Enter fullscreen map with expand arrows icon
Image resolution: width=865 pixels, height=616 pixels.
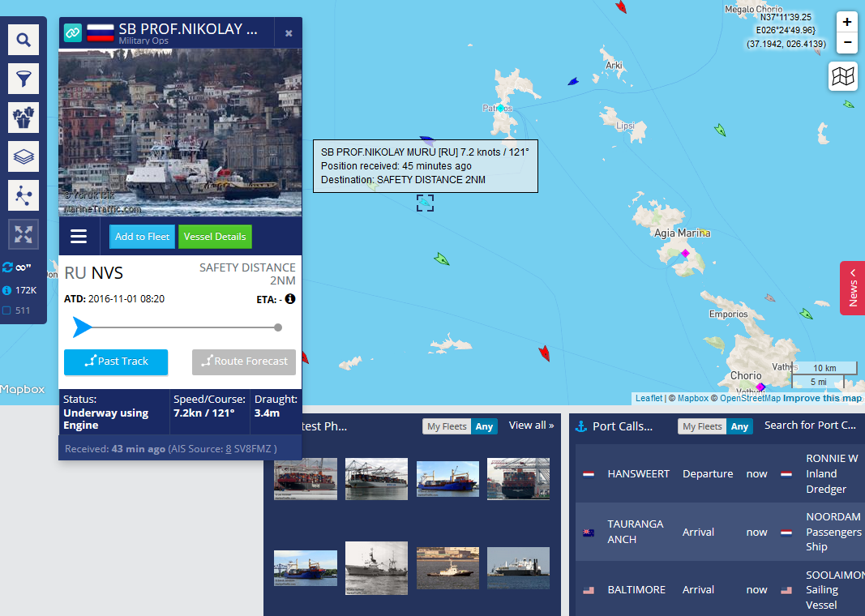coord(23,234)
